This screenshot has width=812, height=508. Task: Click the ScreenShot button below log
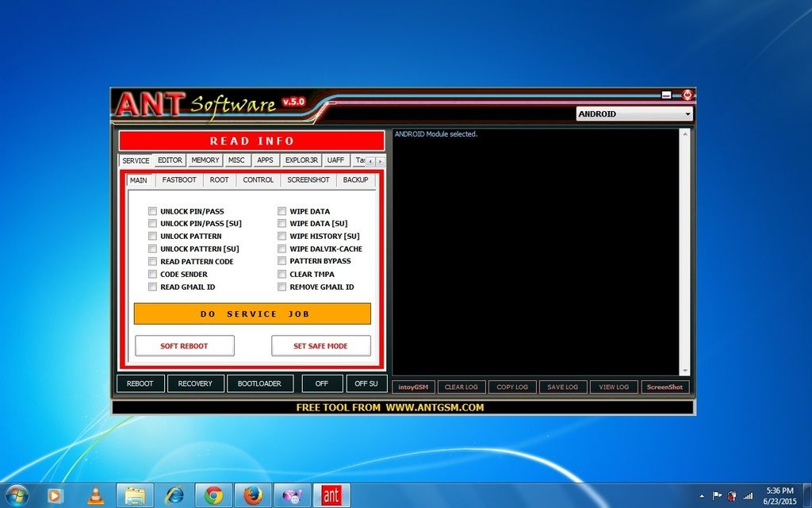665,387
